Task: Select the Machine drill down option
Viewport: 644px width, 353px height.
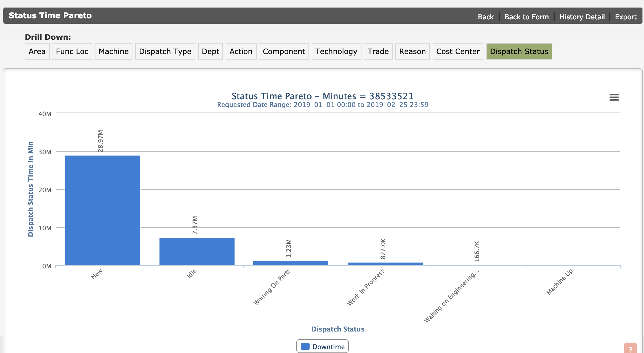Action: coord(114,51)
